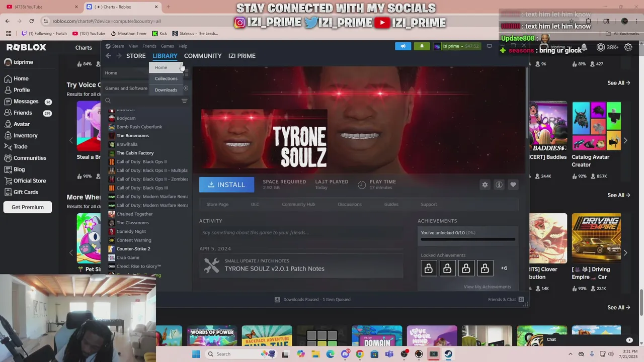
Task: Open library filter options icon
Action: click(x=184, y=101)
